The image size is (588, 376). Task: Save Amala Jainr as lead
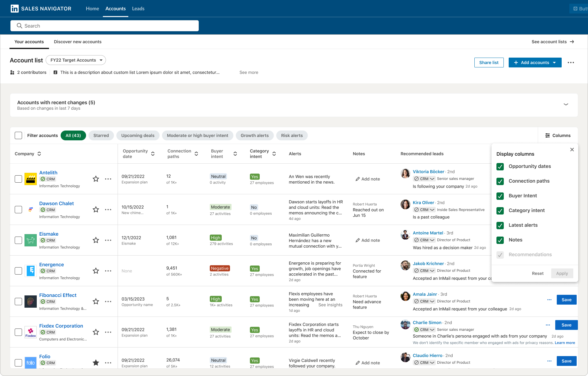pos(567,300)
